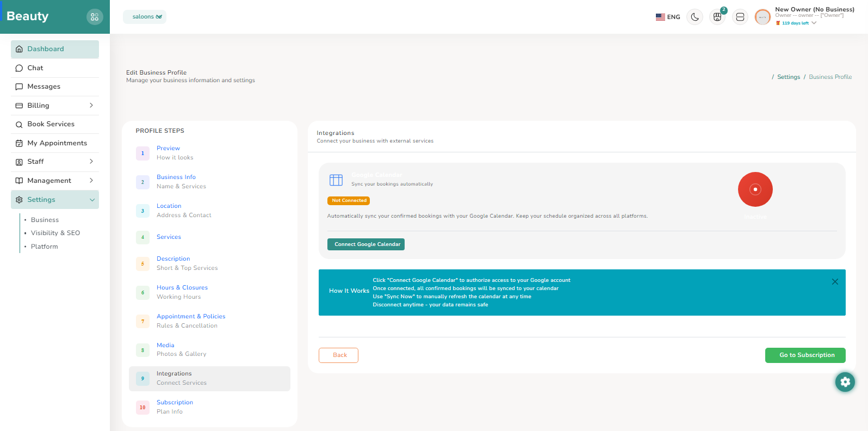Image resolution: width=868 pixels, height=431 pixels.
Task: Click the US flag icon
Action: 660,17
